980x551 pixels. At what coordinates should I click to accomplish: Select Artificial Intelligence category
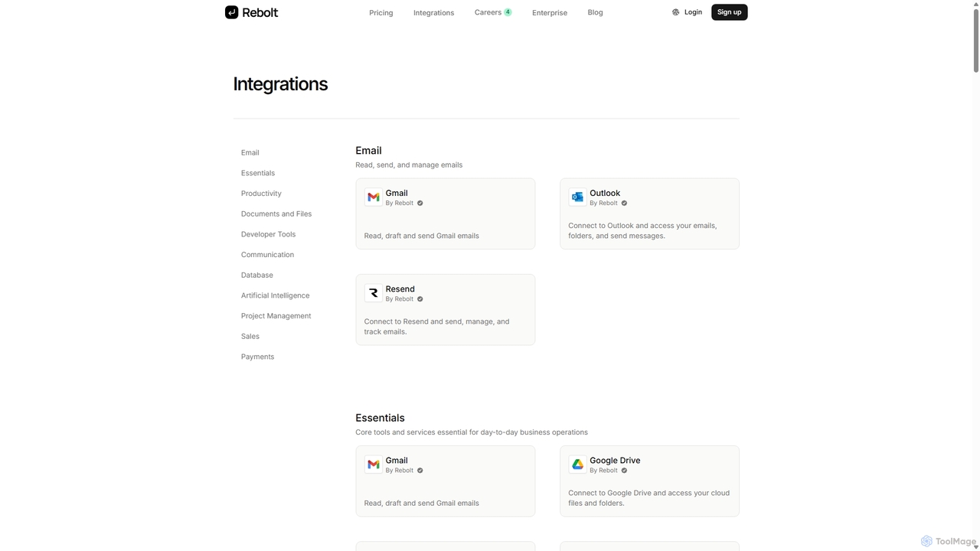click(276, 295)
